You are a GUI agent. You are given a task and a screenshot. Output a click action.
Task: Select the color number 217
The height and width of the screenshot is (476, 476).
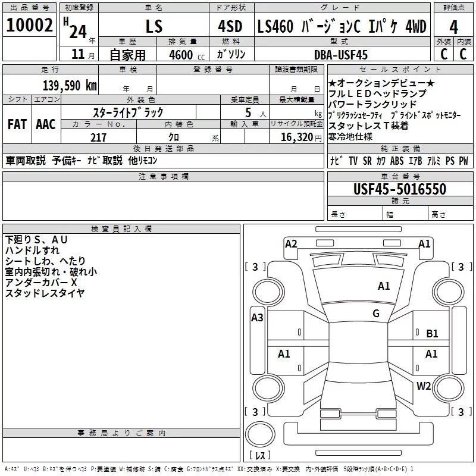click(x=98, y=137)
